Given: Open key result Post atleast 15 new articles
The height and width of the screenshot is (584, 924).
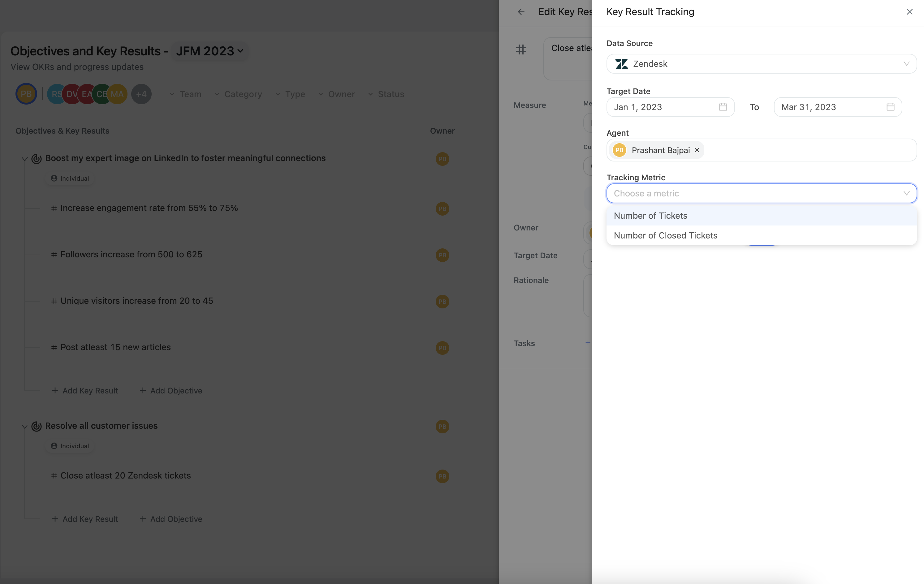Looking at the screenshot, I should point(115,347).
